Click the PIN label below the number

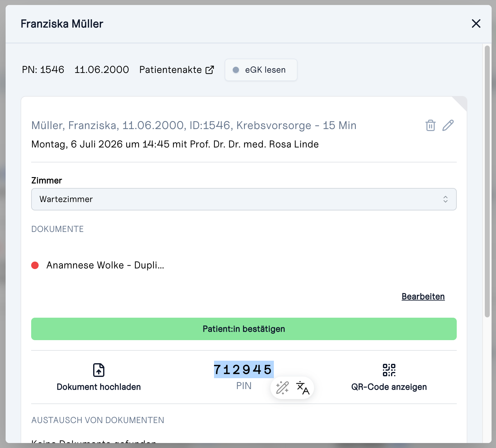244,386
